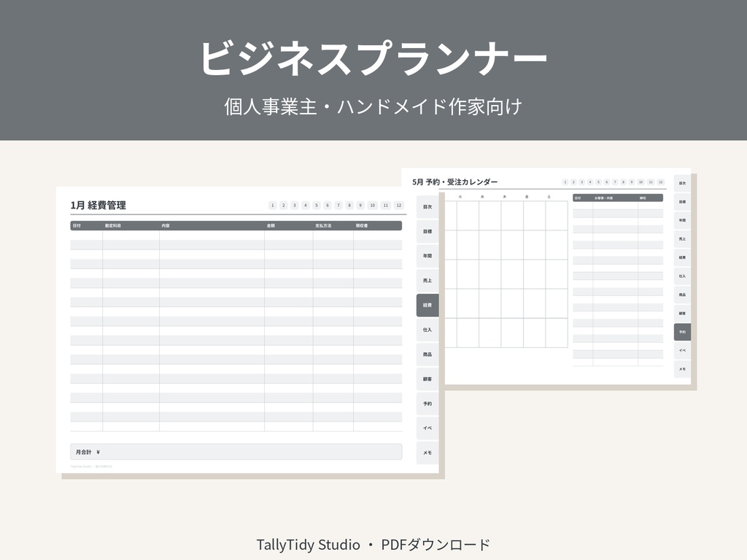This screenshot has height=560, width=747.
Task: Jump to month 8 on 経費管理 page
Action: [x=349, y=205]
